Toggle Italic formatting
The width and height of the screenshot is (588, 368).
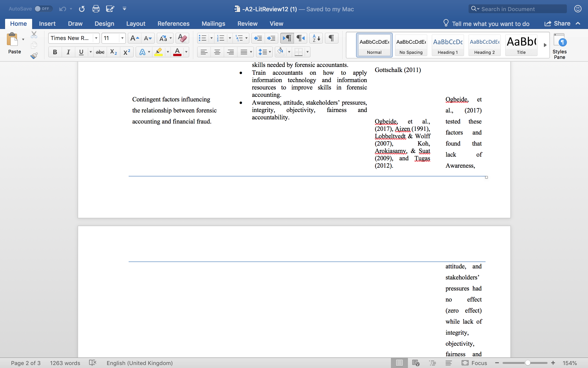coord(68,52)
